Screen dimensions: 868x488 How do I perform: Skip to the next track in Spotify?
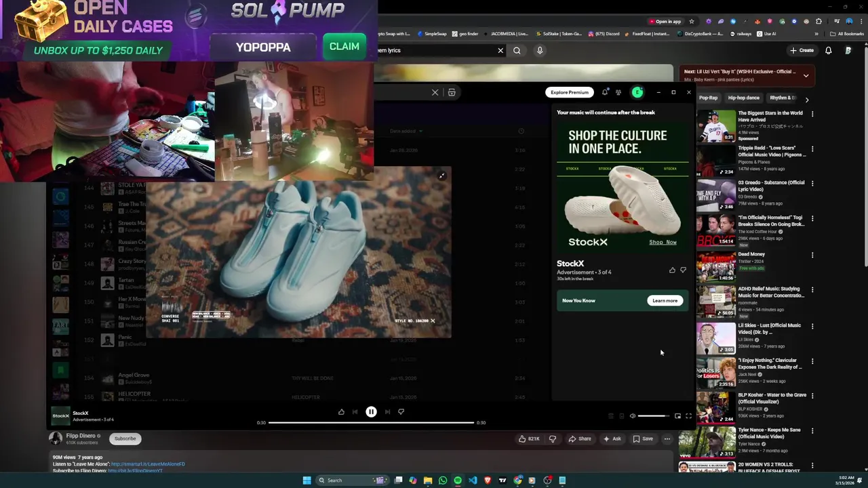pos(387,411)
